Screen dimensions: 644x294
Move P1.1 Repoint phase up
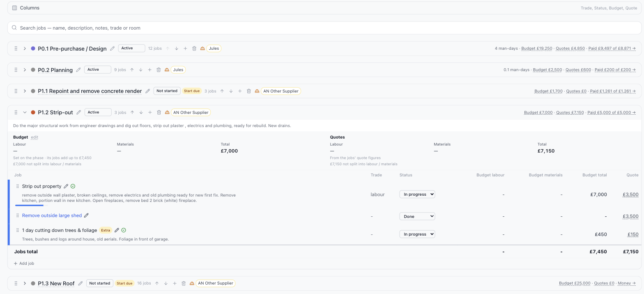222,91
